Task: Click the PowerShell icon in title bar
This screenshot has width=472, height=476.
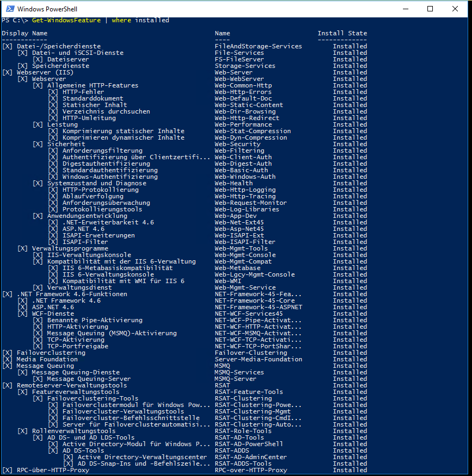Action: pos(10,9)
